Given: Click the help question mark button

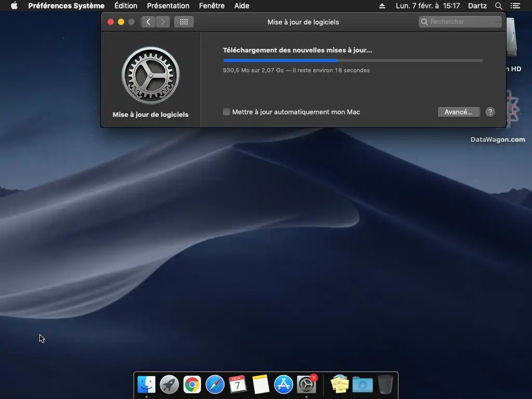Looking at the screenshot, I should [490, 112].
